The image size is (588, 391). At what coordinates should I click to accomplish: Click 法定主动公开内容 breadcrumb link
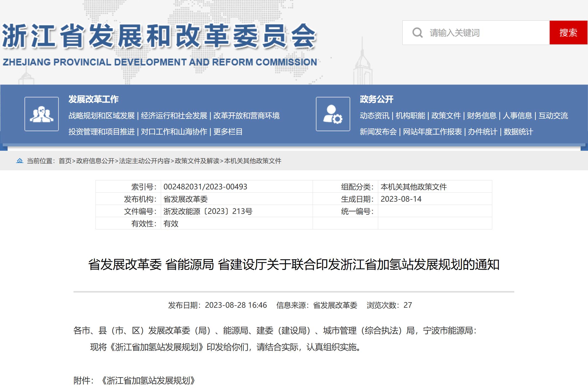coord(144,161)
